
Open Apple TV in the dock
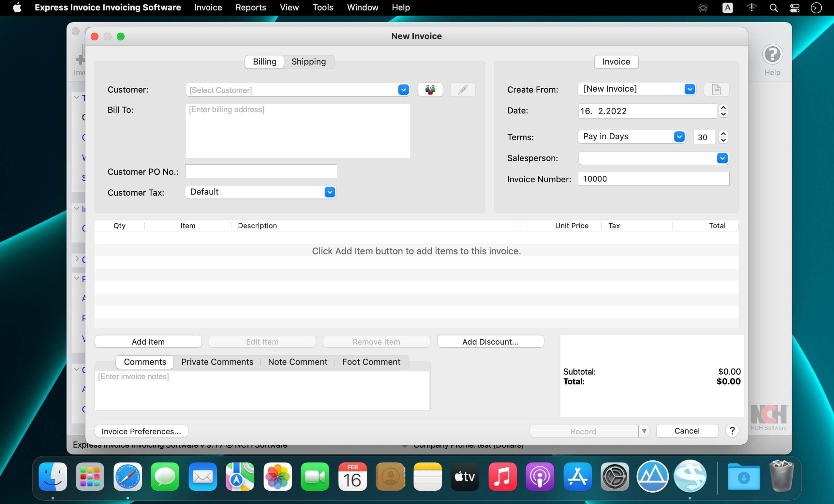coord(465,477)
